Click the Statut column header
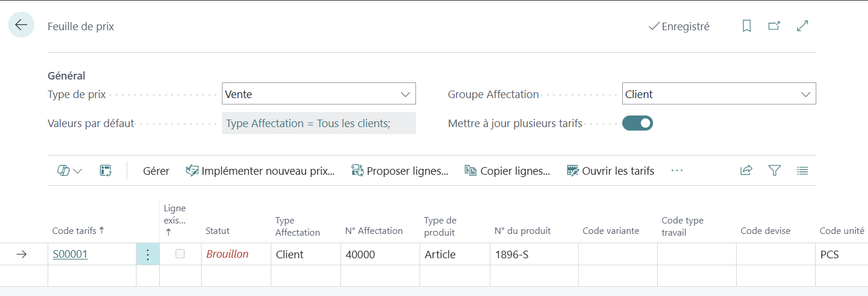 (x=217, y=231)
